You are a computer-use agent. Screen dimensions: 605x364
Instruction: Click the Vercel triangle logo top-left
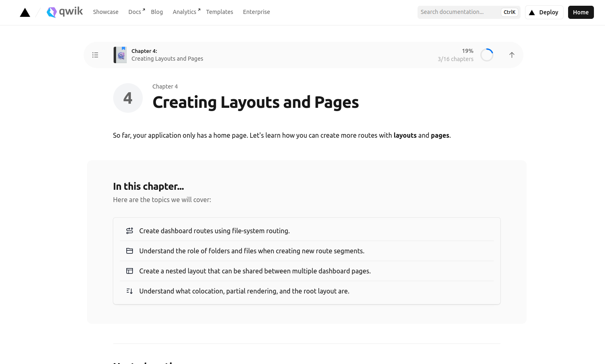[25, 12]
